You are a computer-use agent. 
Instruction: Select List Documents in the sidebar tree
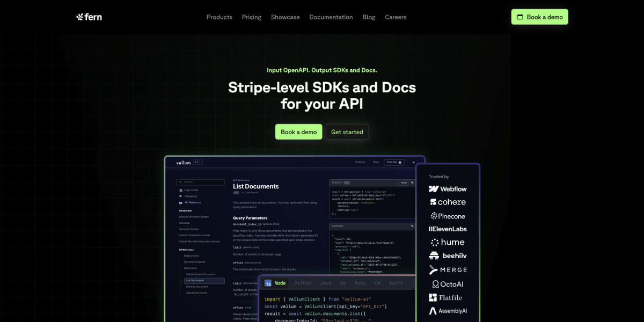pyautogui.click(x=203, y=281)
